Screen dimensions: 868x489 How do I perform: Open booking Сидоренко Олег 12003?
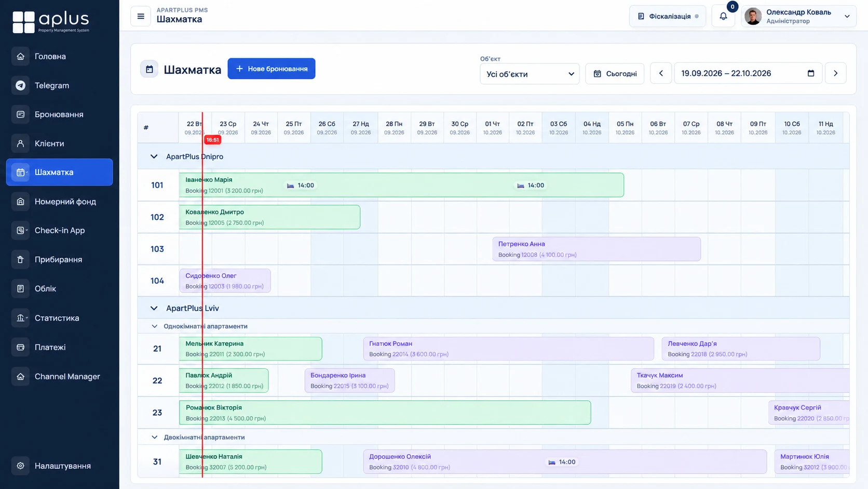point(225,281)
